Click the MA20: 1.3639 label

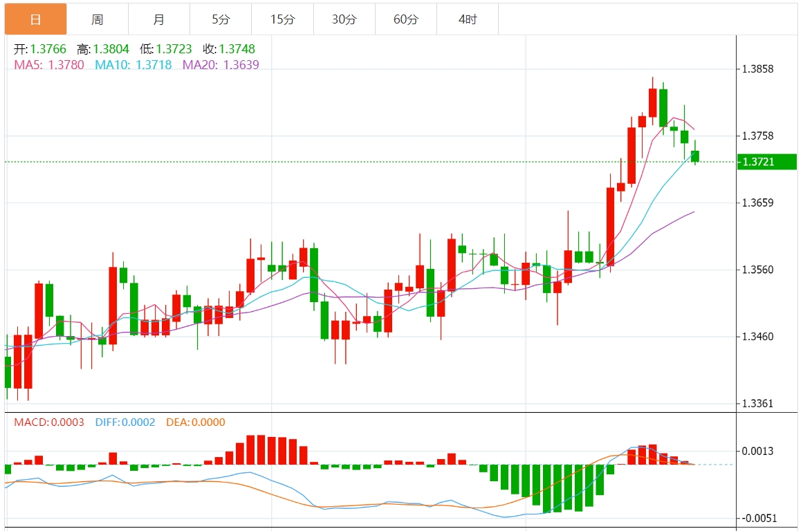pyautogui.click(x=221, y=65)
